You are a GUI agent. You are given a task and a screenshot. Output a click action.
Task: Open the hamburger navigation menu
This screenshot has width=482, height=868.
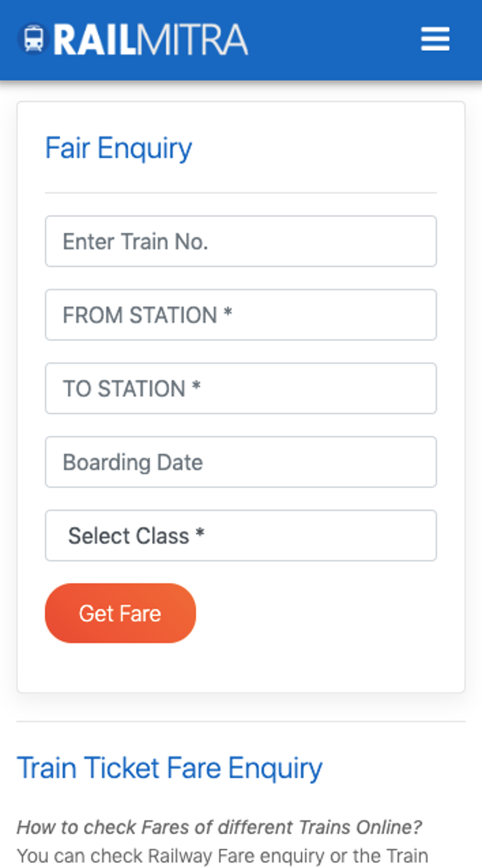[435, 39]
